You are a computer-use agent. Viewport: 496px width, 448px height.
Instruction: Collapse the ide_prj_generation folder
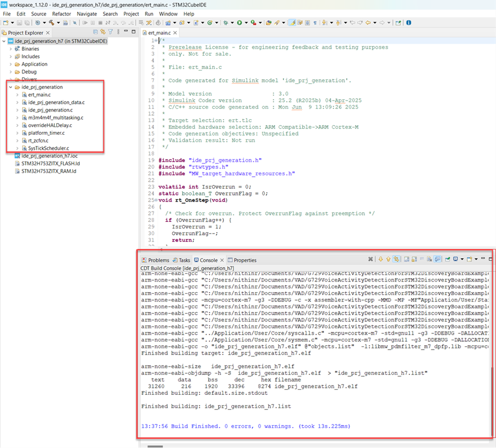point(11,87)
